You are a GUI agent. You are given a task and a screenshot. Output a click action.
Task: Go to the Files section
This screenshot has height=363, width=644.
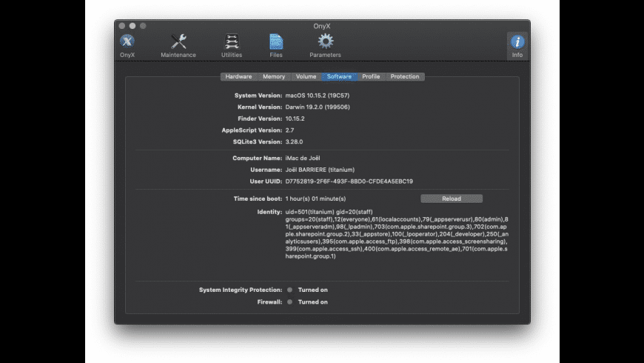(276, 43)
